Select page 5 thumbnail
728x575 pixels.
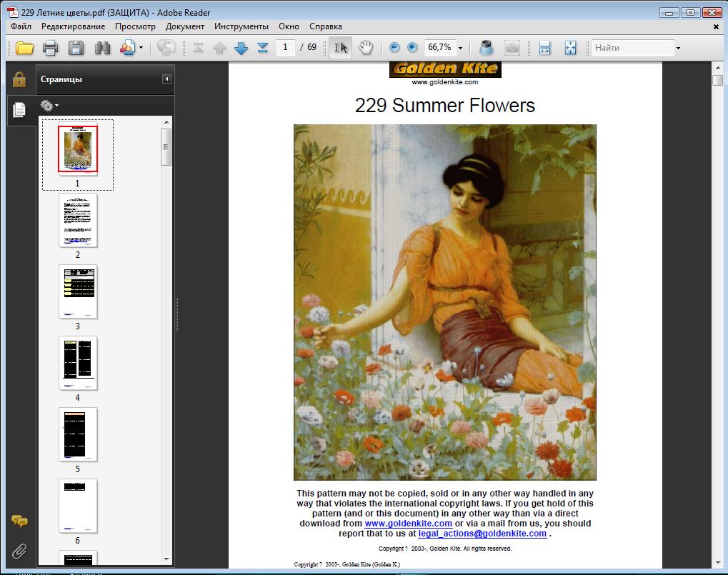pos(78,434)
